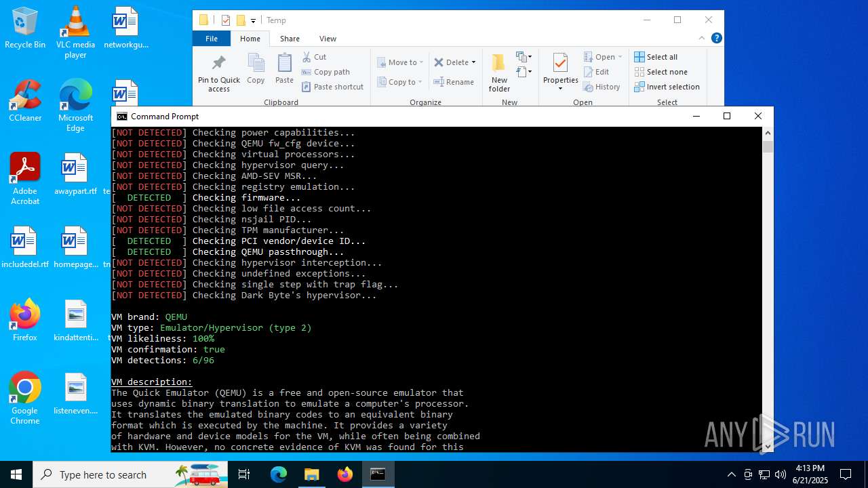Click New folder icon in Explorer ribbon
The height and width of the screenshot is (488, 868).
(x=499, y=73)
